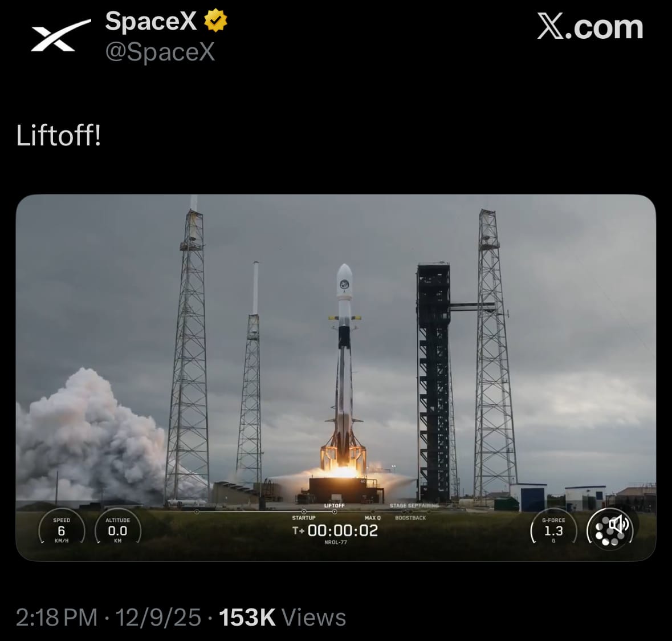Click the mission patch on the rocket fairing
Viewport: 672px width, 641px height.
344,284
